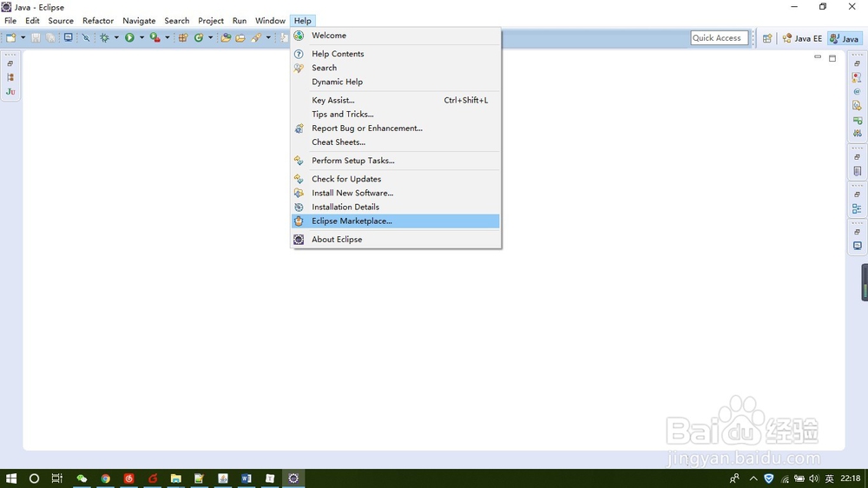The image size is (868, 488).
Task: Open the Problems view icon in right trim
Action: tap(857, 77)
